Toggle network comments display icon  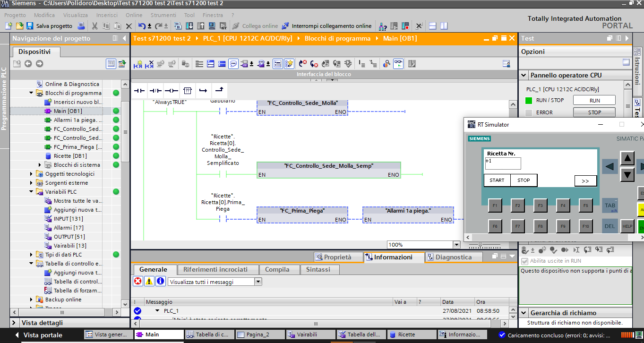[233, 63]
